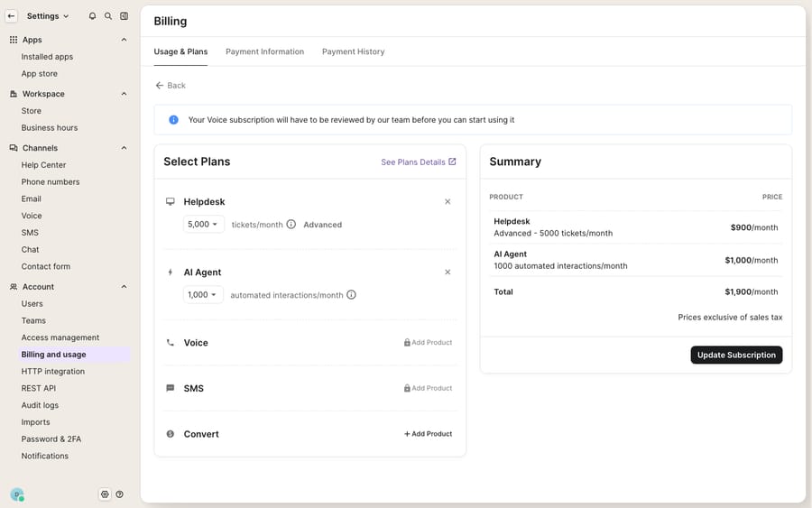
Task: Click the Convert dollar icon
Action: [170, 434]
